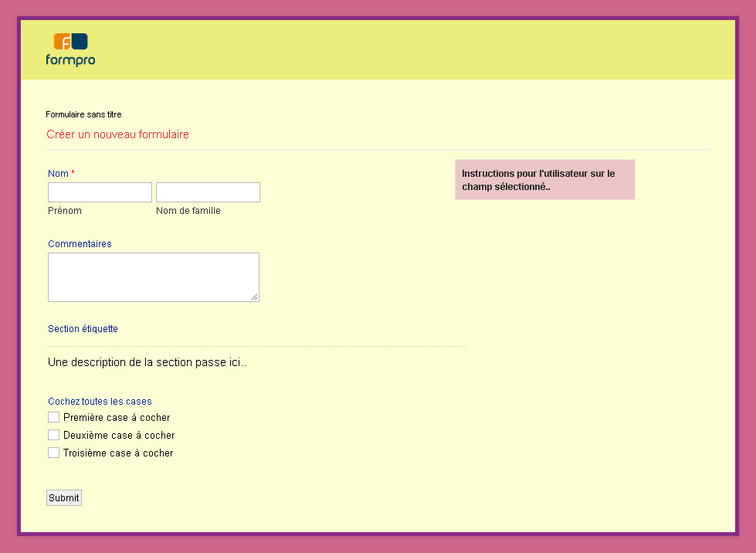The width and height of the screenshot is (756, 553).
Task: Click the formpro logo
Action: [70, 49]
